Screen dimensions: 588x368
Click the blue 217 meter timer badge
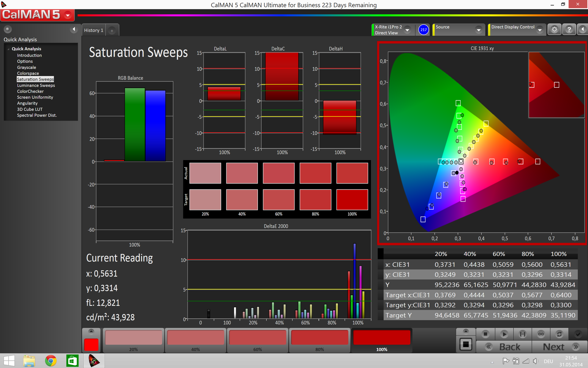pos(424,30)
